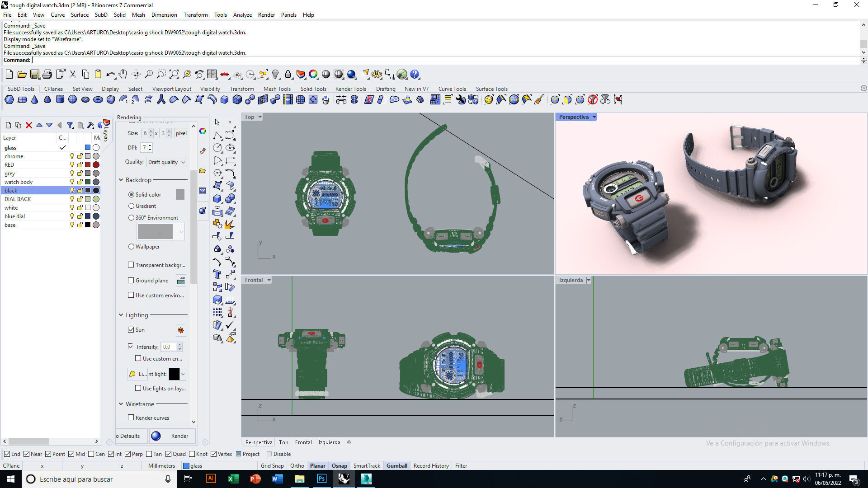Increase the DPI stepper value
Viewport: 868px width, 488px height.
(150, 145)
